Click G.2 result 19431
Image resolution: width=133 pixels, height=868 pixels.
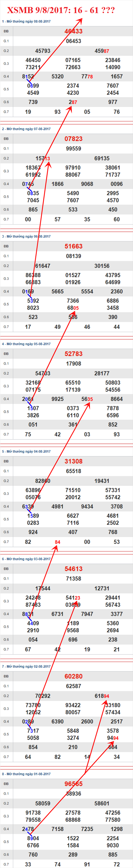(x=102, y=481)
